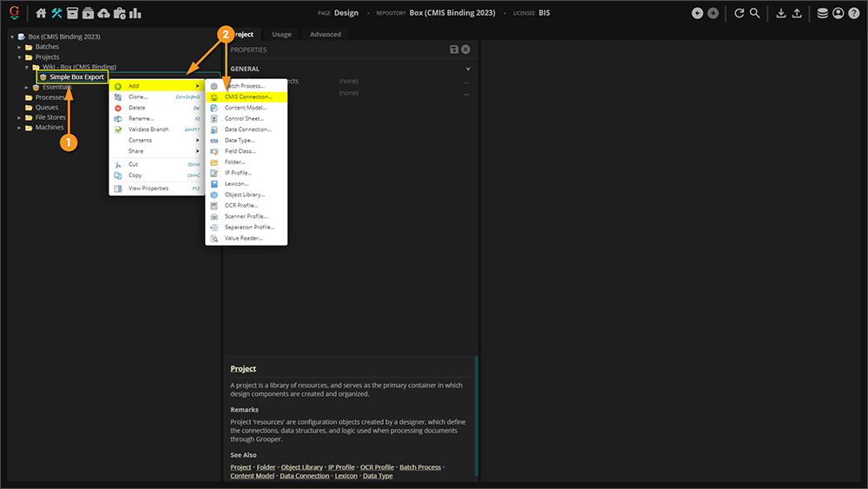Open the Batches page archive-box icon
This screenshot has height=489, width=868.
point(72,13)
